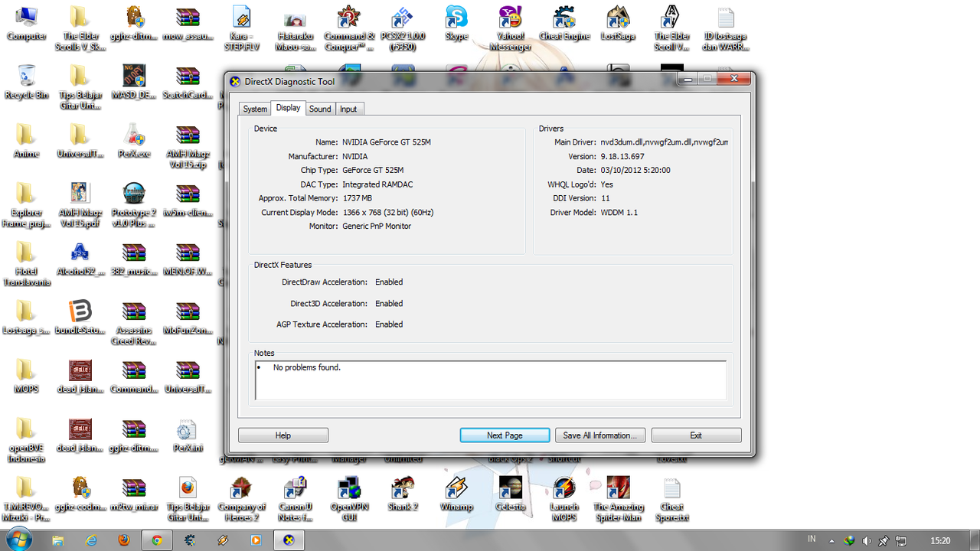Open the media player taskbar icon

256,540
